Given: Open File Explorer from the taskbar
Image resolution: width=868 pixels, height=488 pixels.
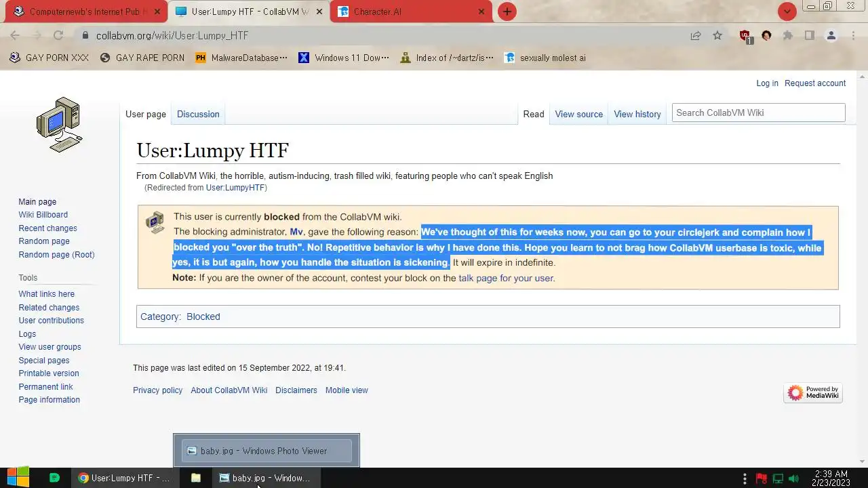Looking at the screenshot, I should tap(196, 478).
